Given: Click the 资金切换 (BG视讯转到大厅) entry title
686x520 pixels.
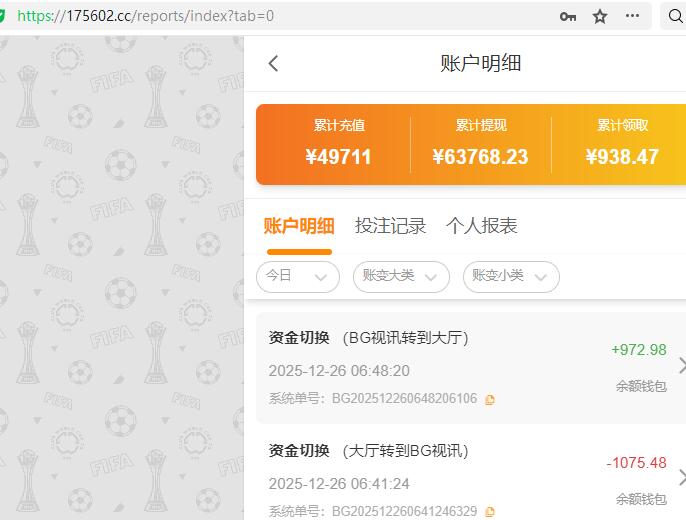Looking at the screenshot, I should 368,338.
